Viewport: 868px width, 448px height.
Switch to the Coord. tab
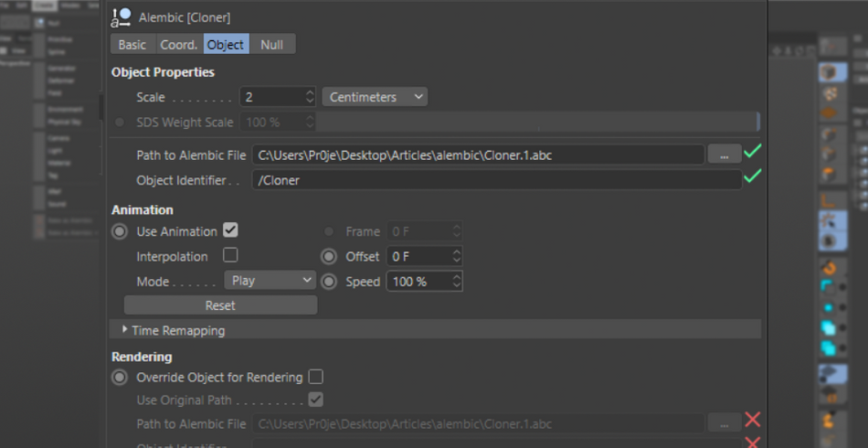179,45
